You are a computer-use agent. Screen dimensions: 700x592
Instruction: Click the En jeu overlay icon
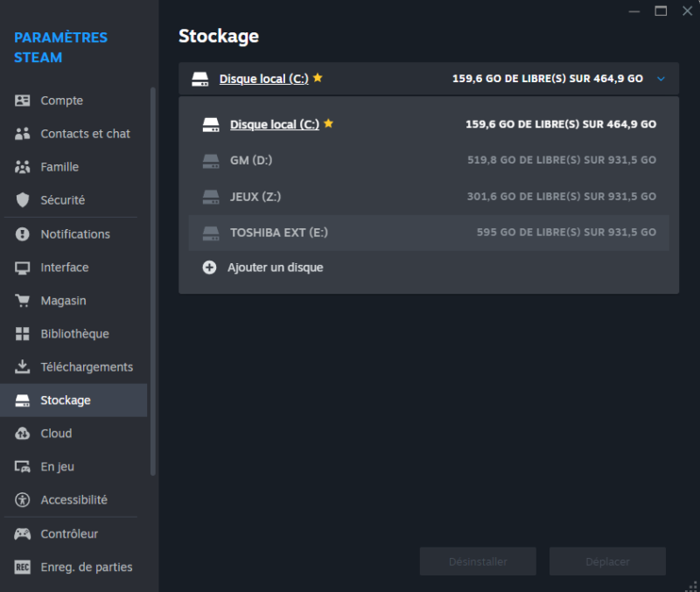coord(23,467)
